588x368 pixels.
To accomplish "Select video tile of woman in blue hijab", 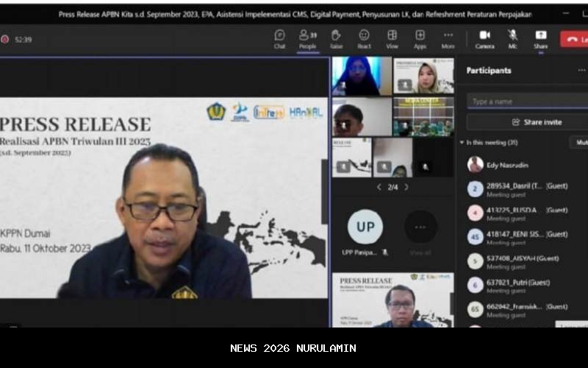I will (x=362, y=77).
